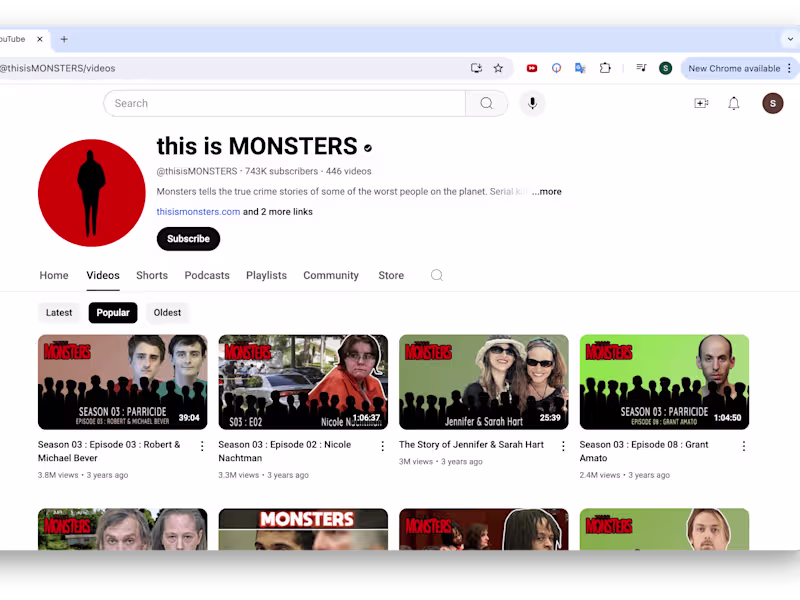Open the Jennifer & Sarah Hart video thumbnail
The image size is (800, 600).
click(484, 381)
